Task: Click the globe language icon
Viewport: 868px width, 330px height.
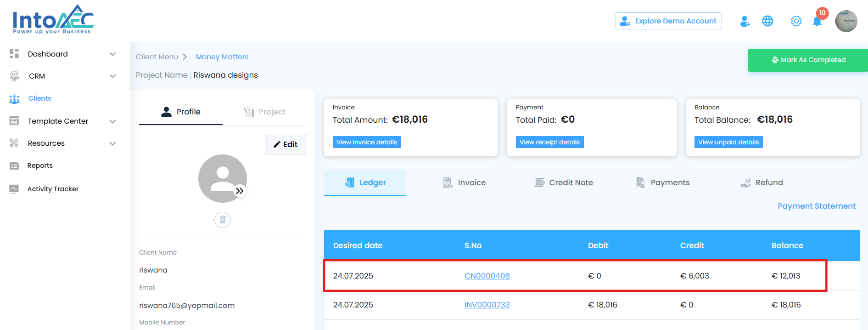Action: pos(767,21)
